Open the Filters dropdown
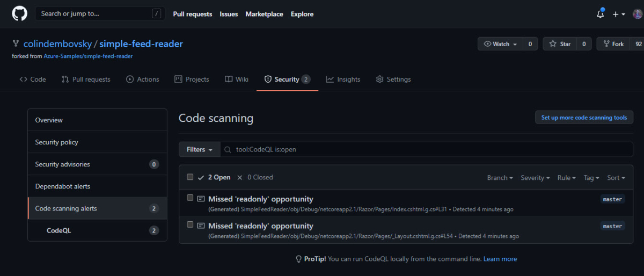 200,149
